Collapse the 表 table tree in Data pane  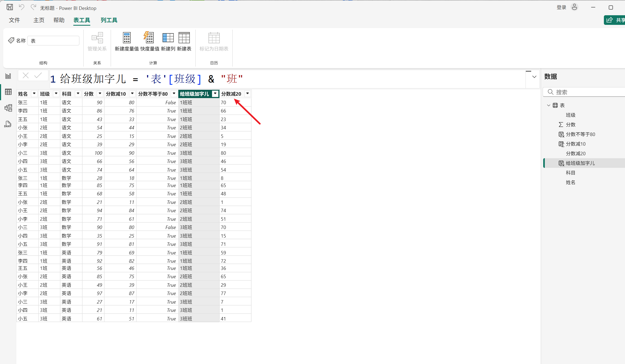549,105
